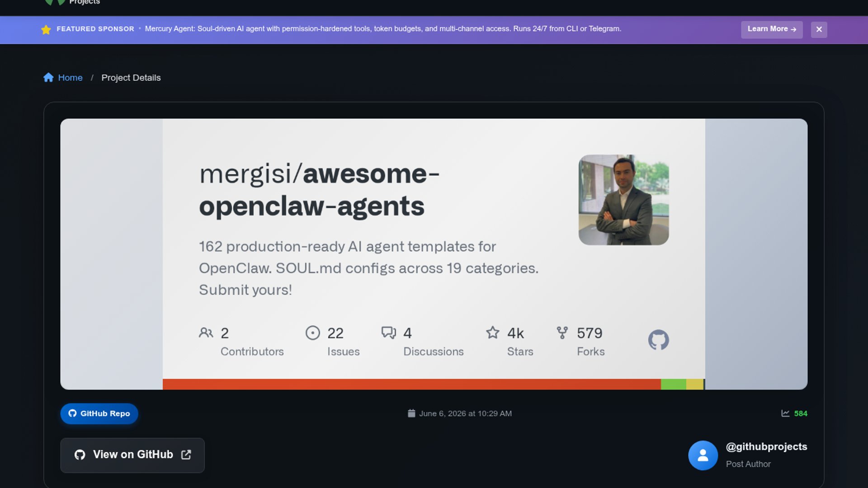Click the June 6, 2026 date text

465,413
